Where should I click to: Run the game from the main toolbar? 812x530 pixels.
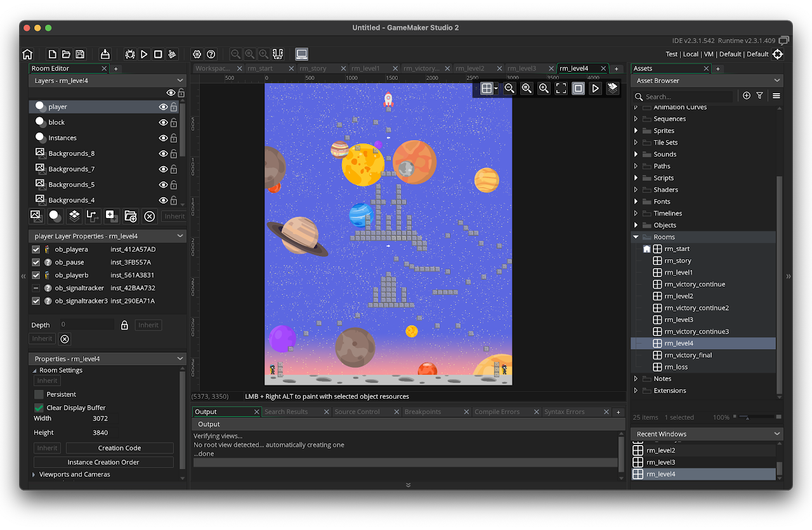coord(144,55)
